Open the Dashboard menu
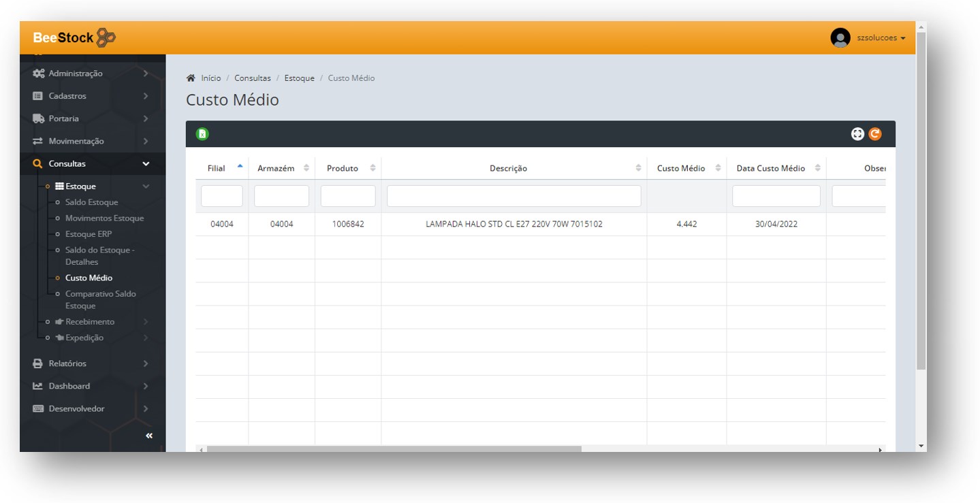This screenshot has width=980, height=503. pyautogui.click(x=69, y=386)
